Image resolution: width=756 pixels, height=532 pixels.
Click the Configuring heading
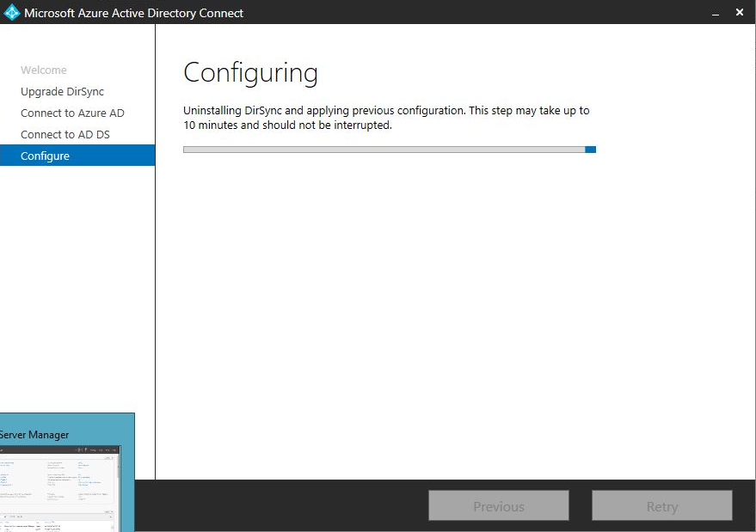click(x=251, y=73)
